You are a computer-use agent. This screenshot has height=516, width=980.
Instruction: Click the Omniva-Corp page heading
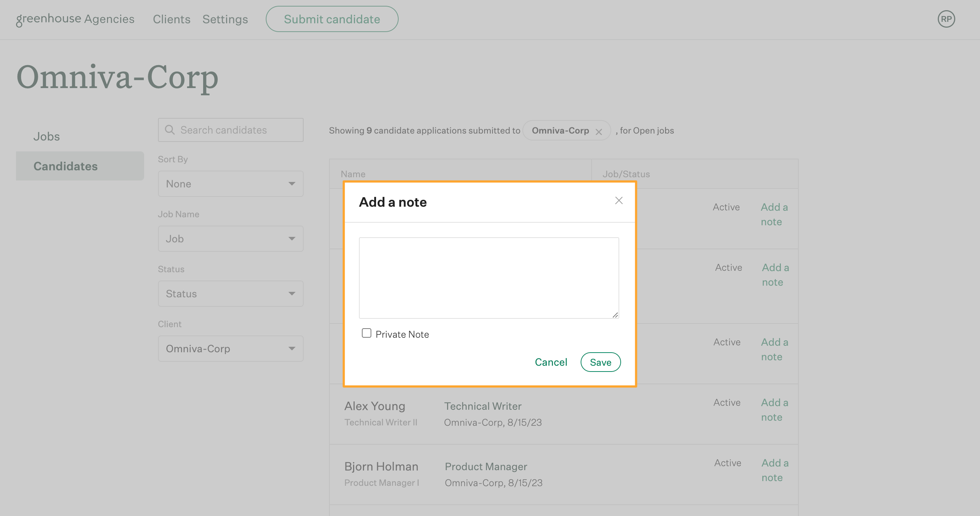pyautogui.click(x=117, y=78)
